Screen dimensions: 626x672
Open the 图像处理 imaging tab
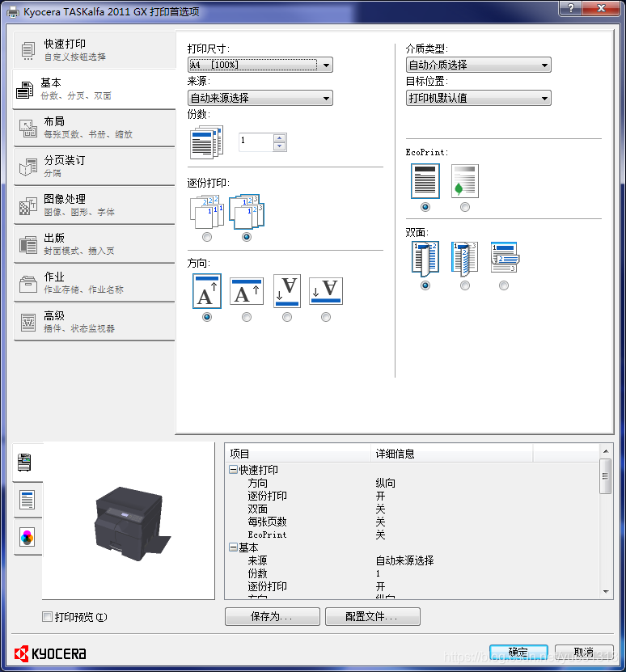pos(95,205)
